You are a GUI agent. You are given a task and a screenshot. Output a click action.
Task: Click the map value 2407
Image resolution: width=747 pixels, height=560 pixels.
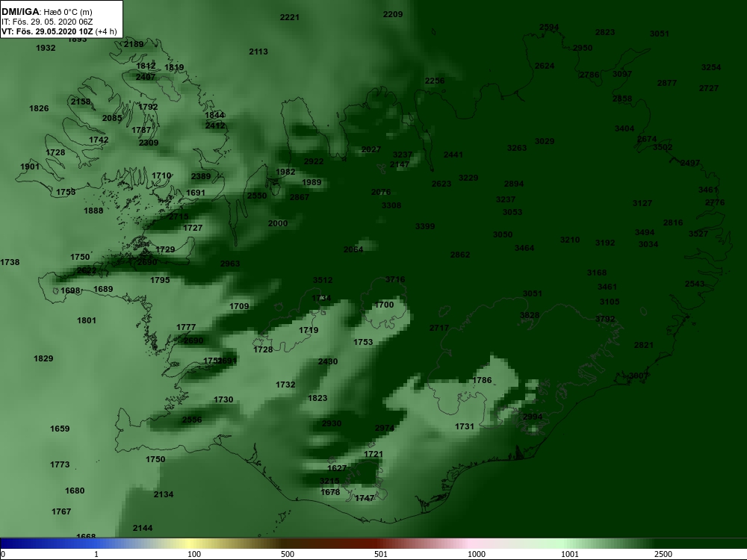pos(146,77)
